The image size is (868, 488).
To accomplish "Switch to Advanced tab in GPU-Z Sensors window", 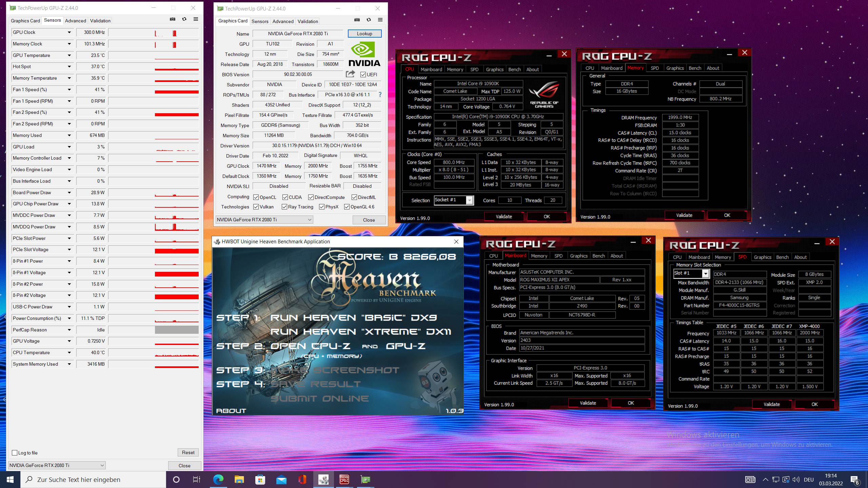I will coord(76,21).
